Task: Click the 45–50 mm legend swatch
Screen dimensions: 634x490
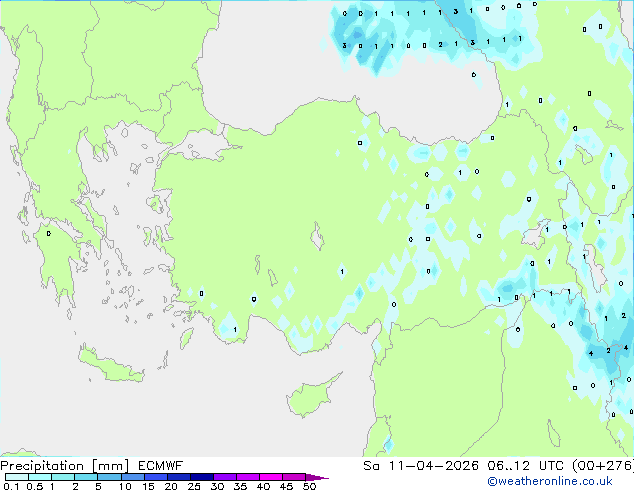Action: [x=294, y=477]
